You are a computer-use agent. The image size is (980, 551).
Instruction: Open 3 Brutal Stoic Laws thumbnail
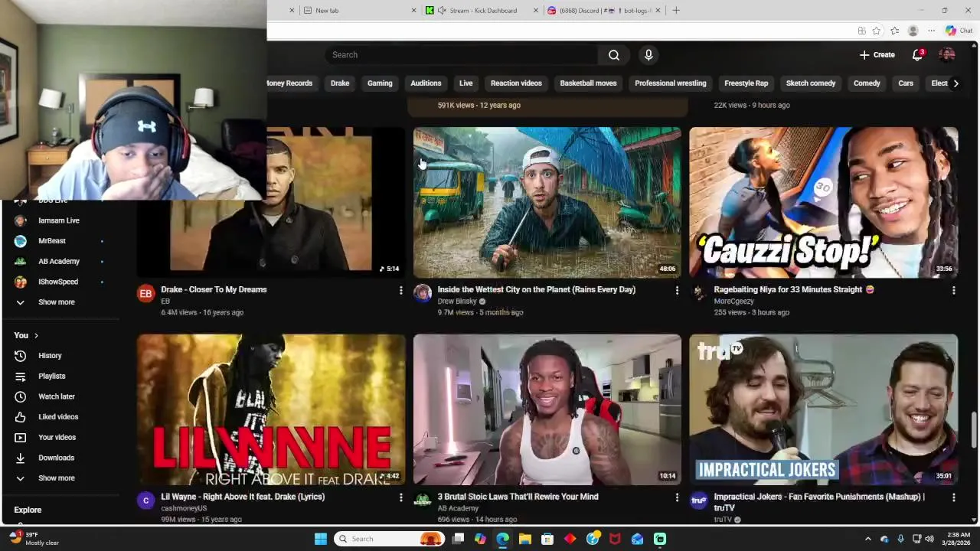tap(547, 409)
